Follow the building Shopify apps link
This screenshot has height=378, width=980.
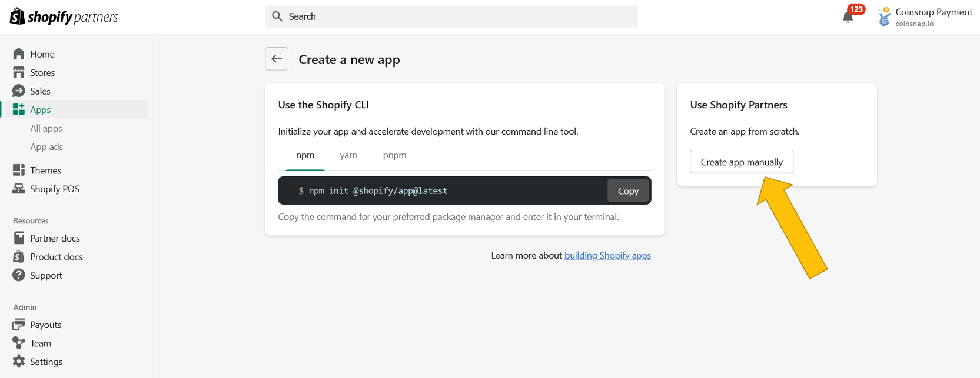(607, 255)
